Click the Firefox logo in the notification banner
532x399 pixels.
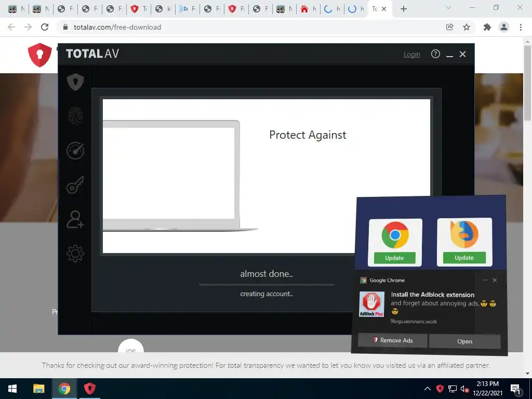[x=464, y=234]
